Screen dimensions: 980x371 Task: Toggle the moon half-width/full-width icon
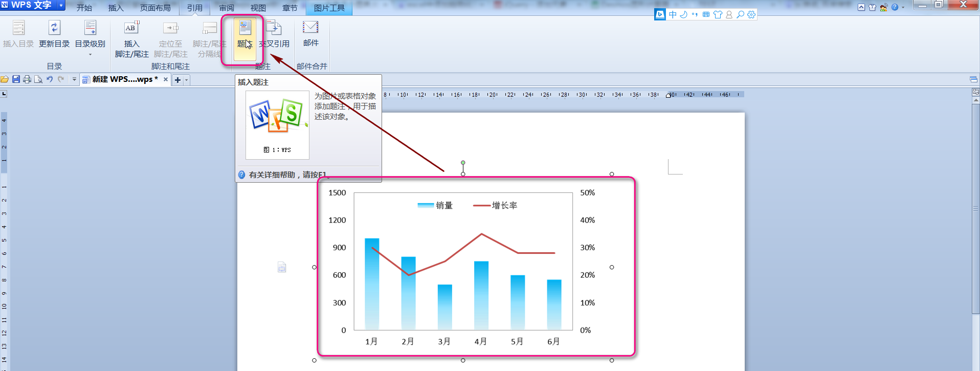click(683, 14)
